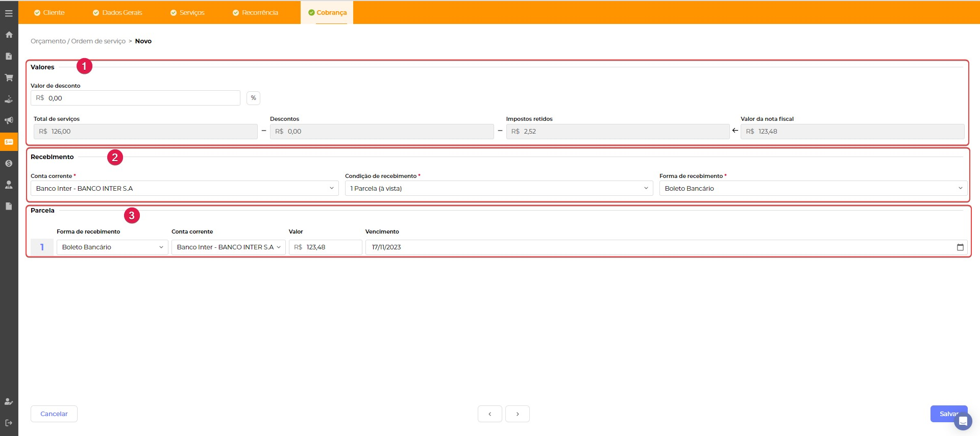Click the parcela Valor input field
The image size is (980, 436).
click(x=326, y=247)
